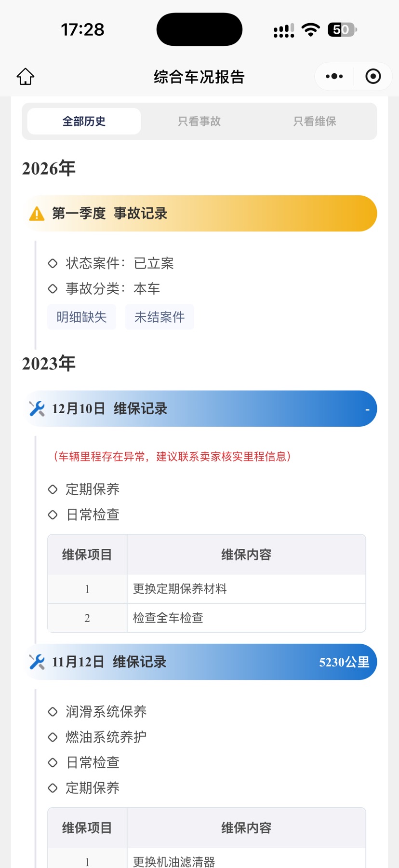Click the yellow accident warning triangle icon

pyautogui.click(x=37, y=214)
